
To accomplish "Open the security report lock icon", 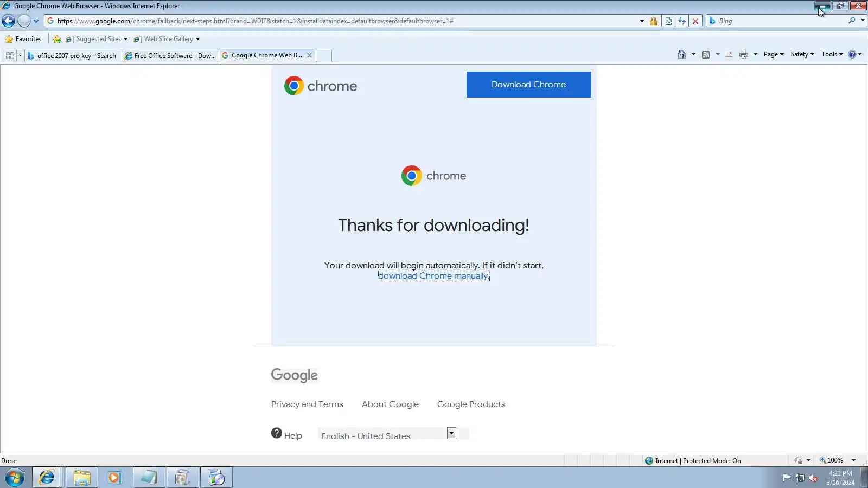I will [654, 21].
